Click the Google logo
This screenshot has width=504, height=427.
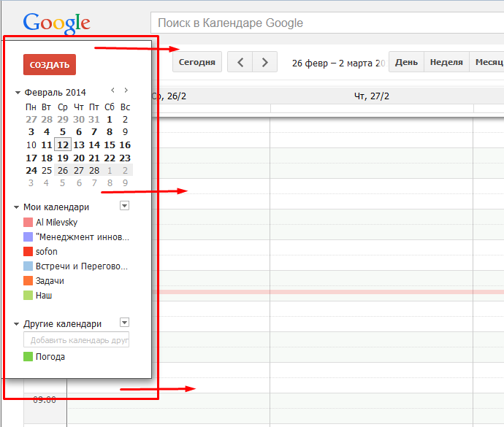[x=56, y=23]
